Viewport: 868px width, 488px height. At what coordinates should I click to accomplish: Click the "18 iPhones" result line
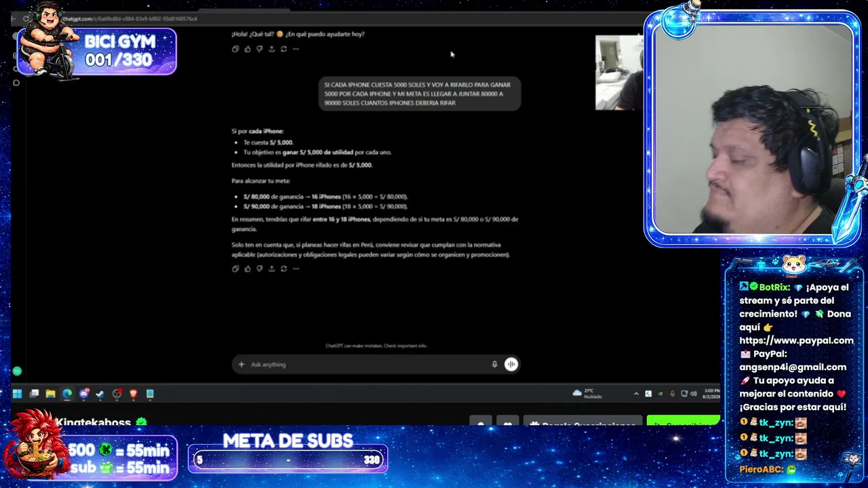tap(326, 206)
